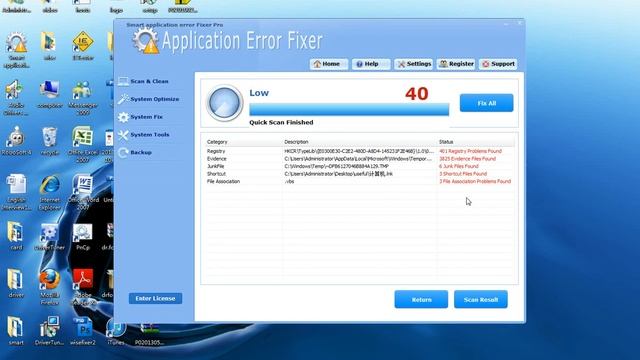
Task: Click the circular scan status gauge icon
Action: point(224,103)
